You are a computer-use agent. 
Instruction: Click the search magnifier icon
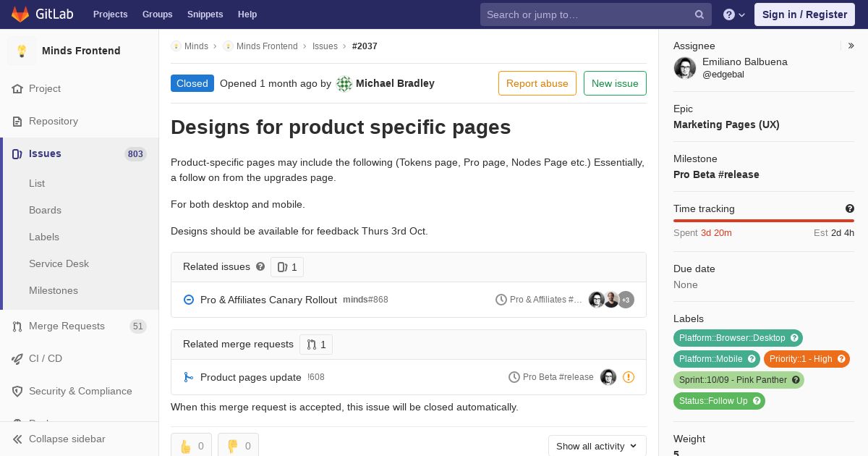(x=699, y=14)
